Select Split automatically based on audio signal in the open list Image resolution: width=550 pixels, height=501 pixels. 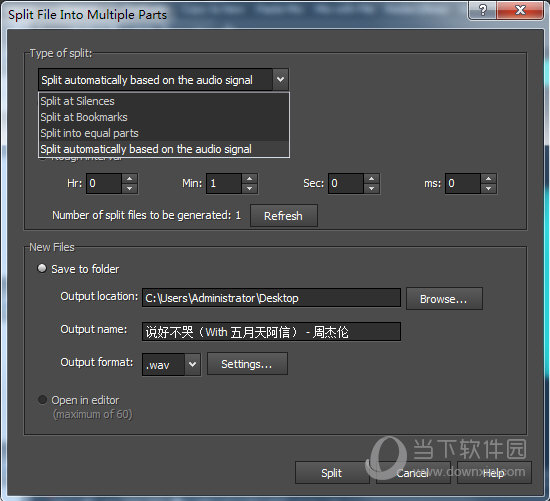(x=164, y=149)
